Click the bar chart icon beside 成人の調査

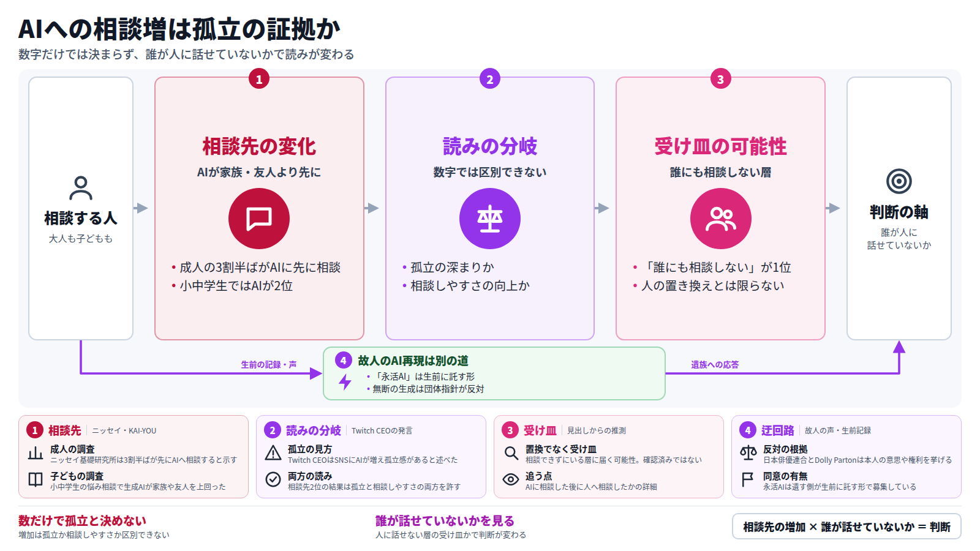(36, 454)
